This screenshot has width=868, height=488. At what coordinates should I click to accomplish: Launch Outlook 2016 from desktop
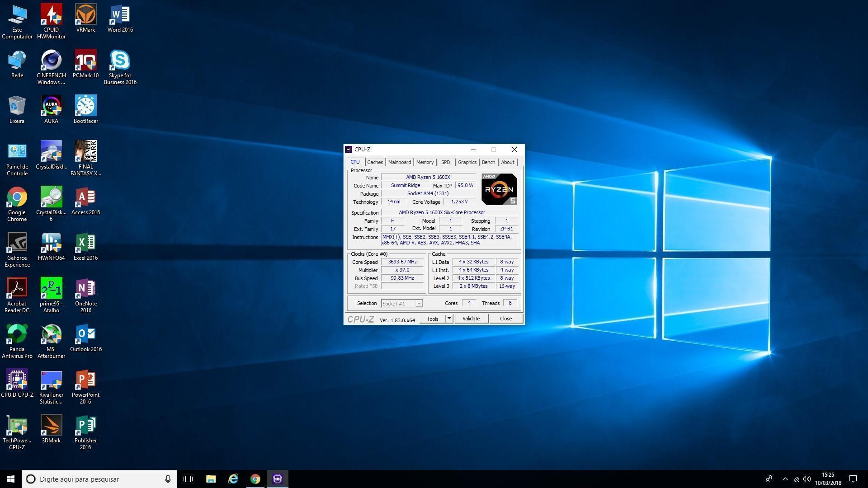(x=85, y=338)
